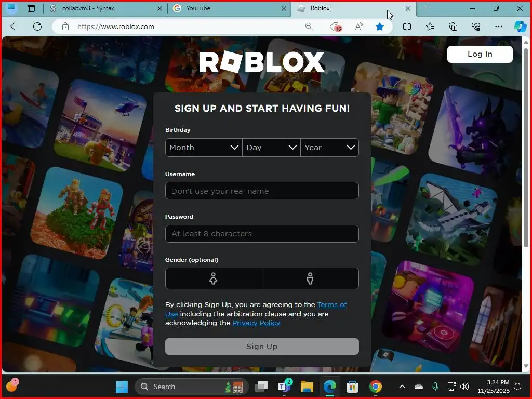This screenshot has height=399, width=532.
Task: Open the Windows Start menu
Action: (122, 387)
